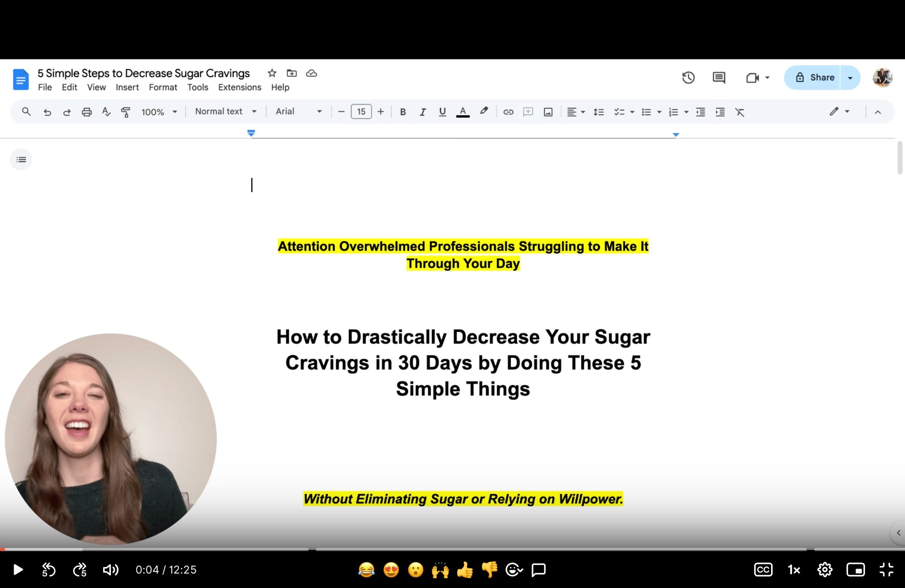Click the Share button
This screenshot has height=588, width=905.
pos(813,78)
